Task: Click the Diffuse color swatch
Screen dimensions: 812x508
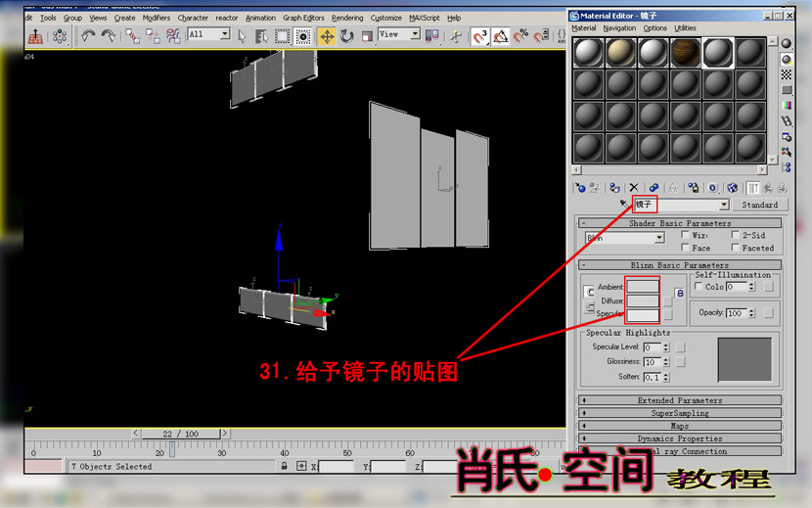Action: [643, 300]
